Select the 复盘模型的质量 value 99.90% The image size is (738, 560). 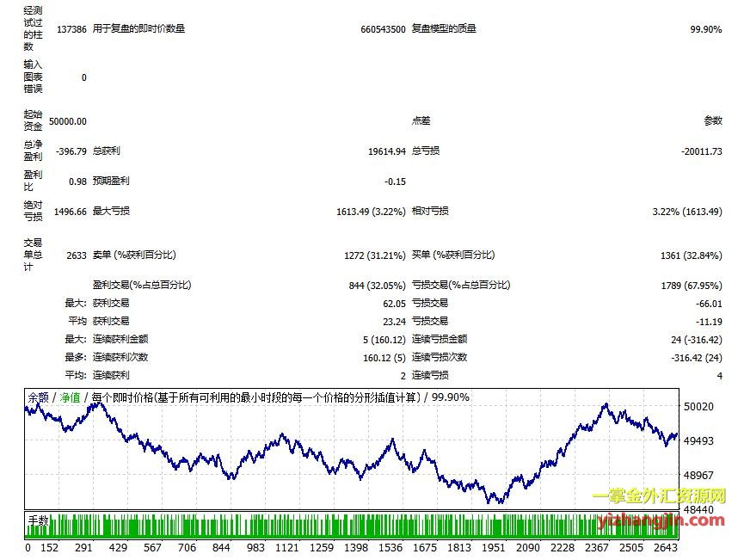[x=705, y=29]
